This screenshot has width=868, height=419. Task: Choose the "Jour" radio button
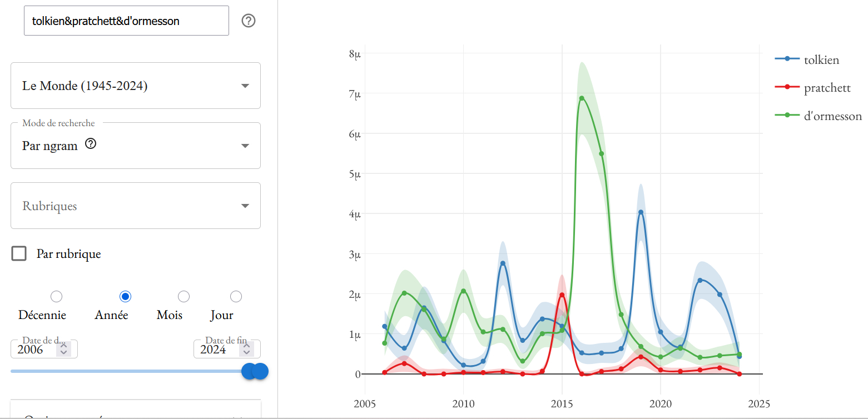pyautogui.click(x=236, y=297)
